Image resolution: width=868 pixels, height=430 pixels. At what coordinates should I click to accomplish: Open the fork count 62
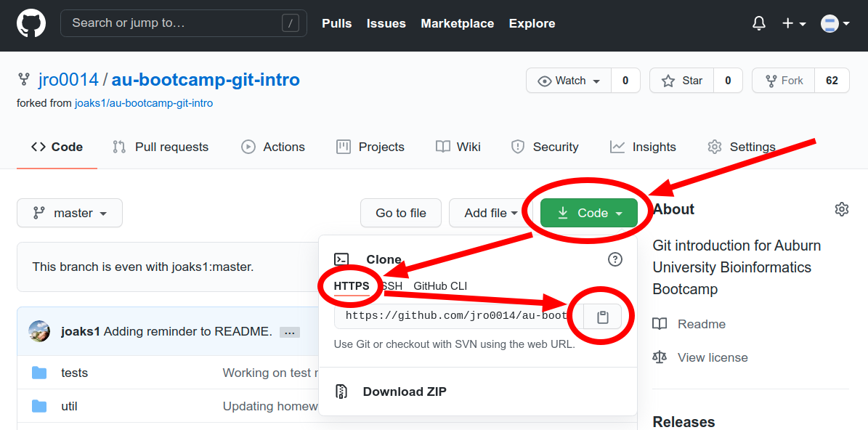pos(832,81)
